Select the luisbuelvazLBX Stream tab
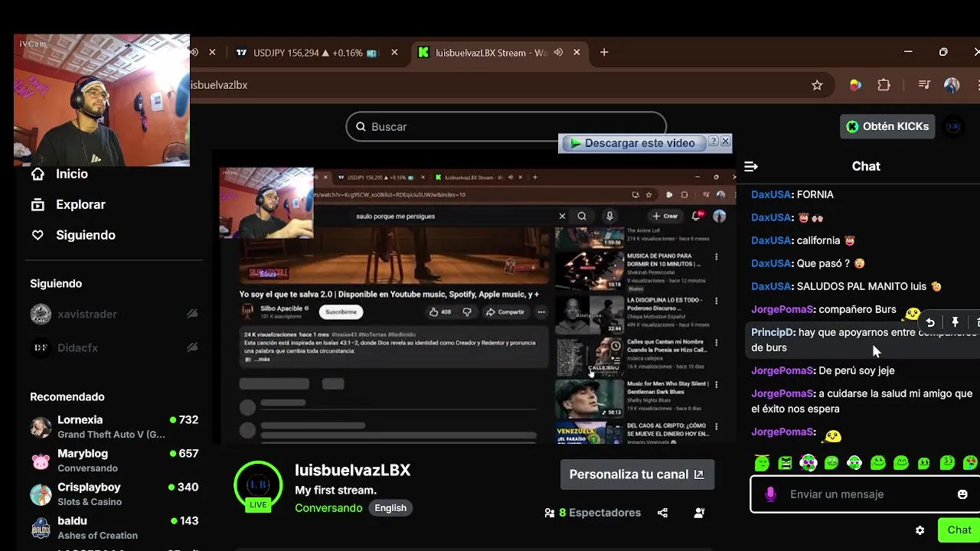The height and width of the screenshot is (551, 980). pos(499,52)
